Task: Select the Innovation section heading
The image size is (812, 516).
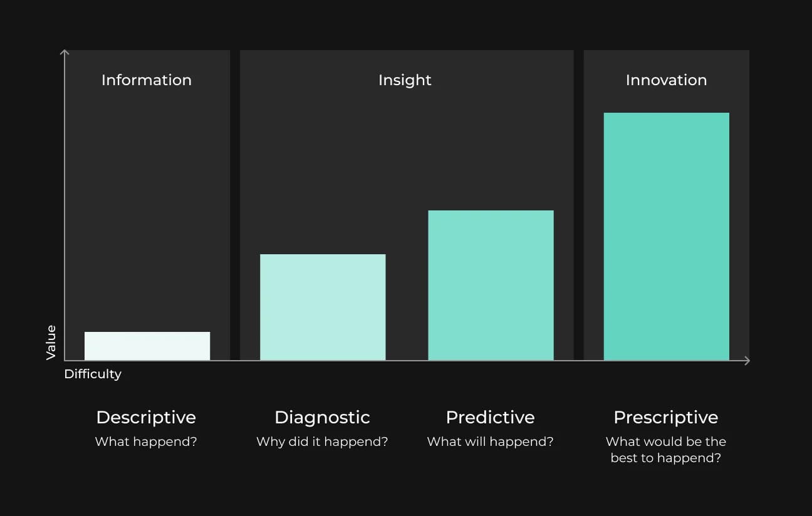Action: pos(666,80)
